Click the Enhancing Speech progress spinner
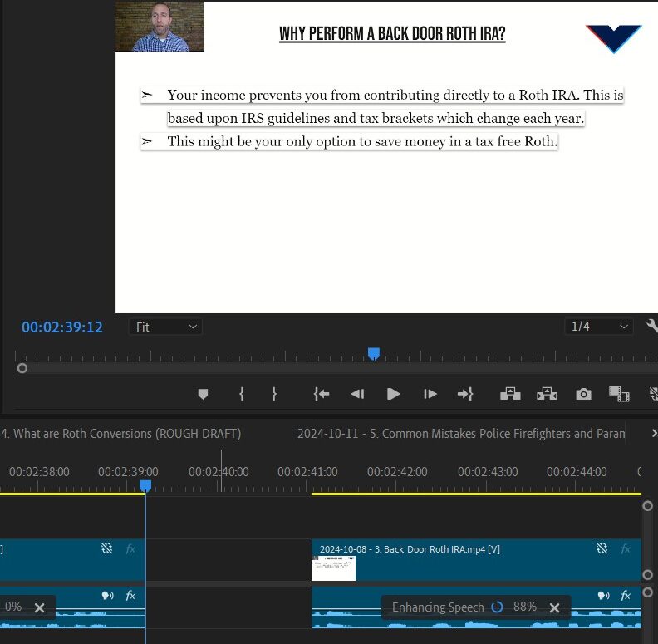Viewport: 658px width, 644px height. [497, 607]
